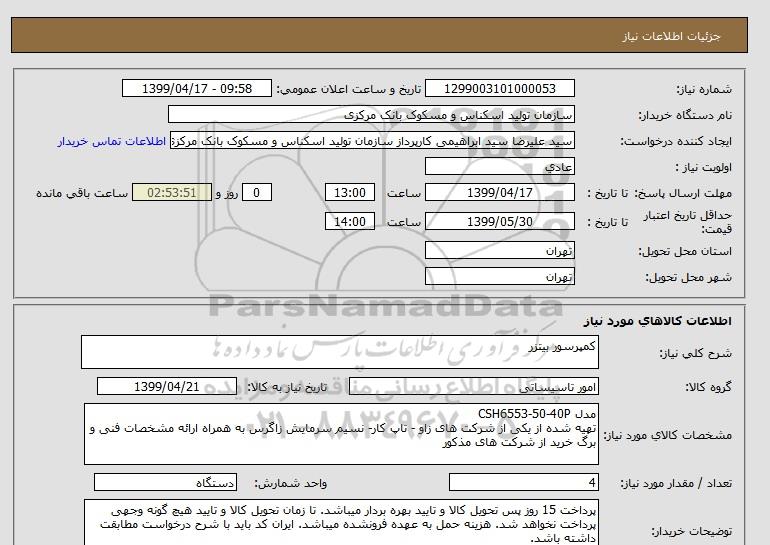
Task: Click the text ساعت باقی مانده
Action: (82, 193)
